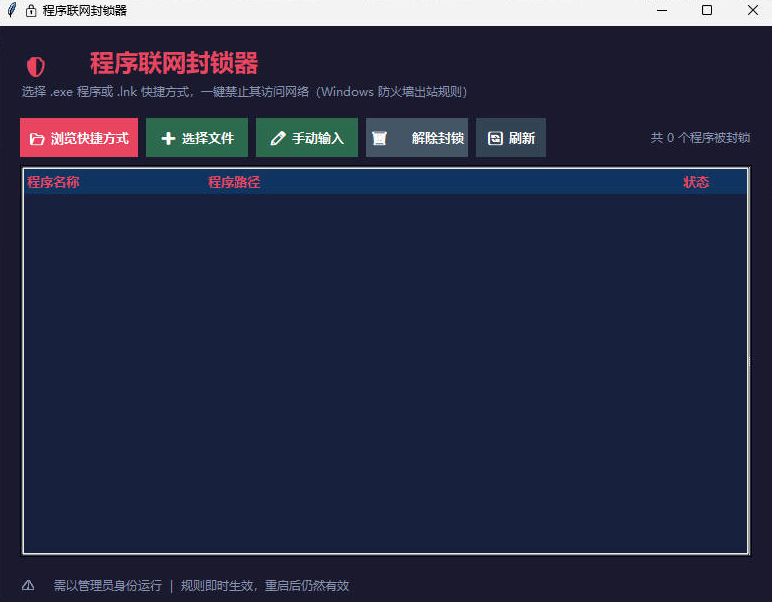Click the 需以管理员身份运行 footer note

[108, 585]
